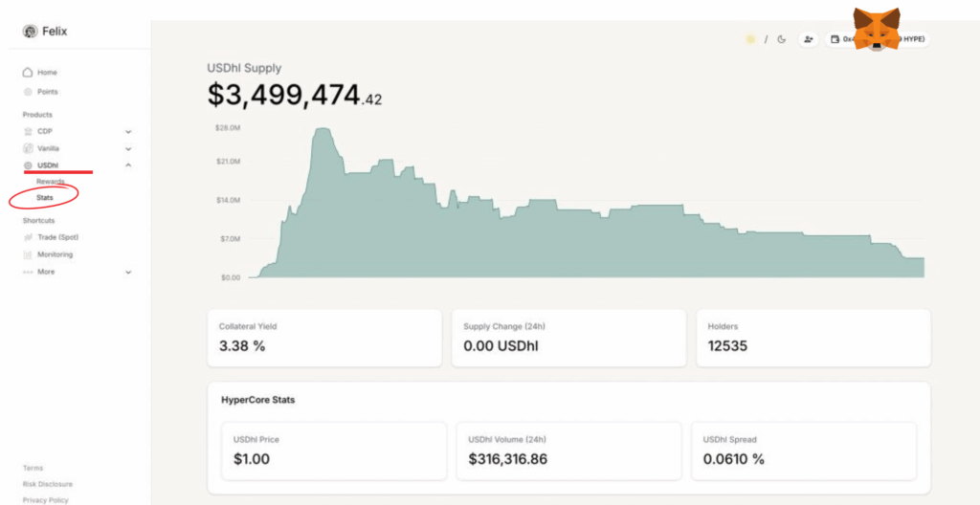Select Stats under USDhl
Image resolution: width=980 pixels, height=505 pixels.
45,197
